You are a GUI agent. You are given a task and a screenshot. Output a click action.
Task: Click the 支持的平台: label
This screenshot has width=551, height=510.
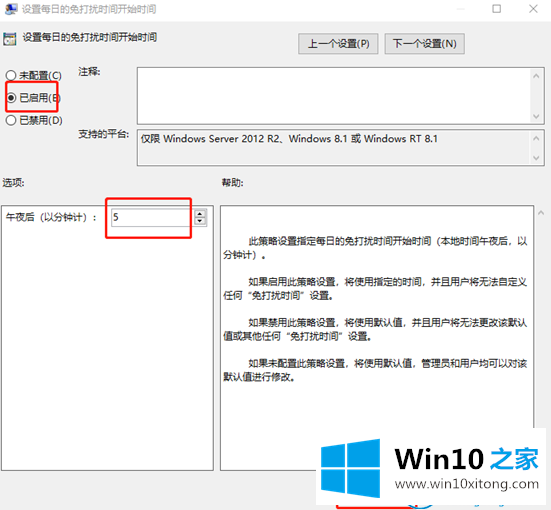click(104, 134)
